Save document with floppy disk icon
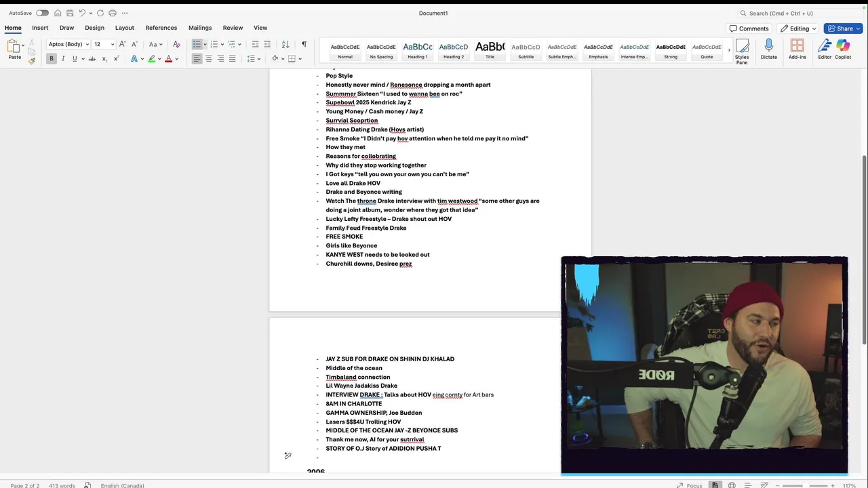This screenshot has width=868, height=488. point(70,13)
